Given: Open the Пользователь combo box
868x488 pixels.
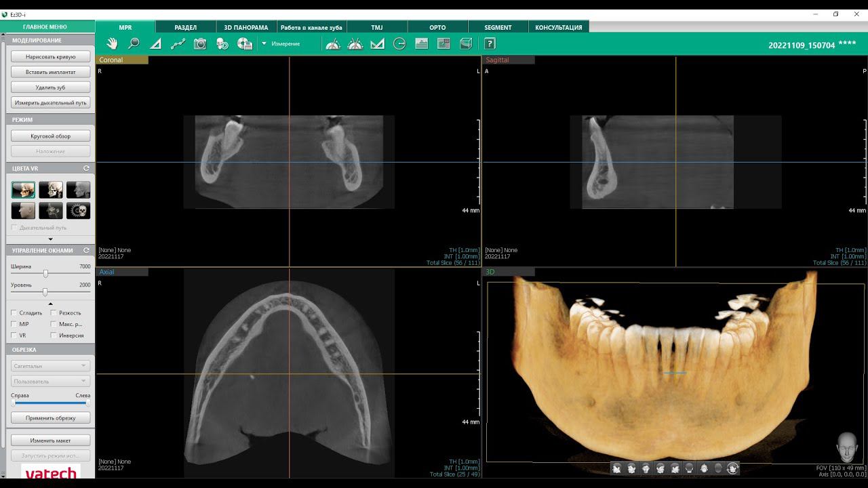Looking at the screenshot, I should coord(51,382).
